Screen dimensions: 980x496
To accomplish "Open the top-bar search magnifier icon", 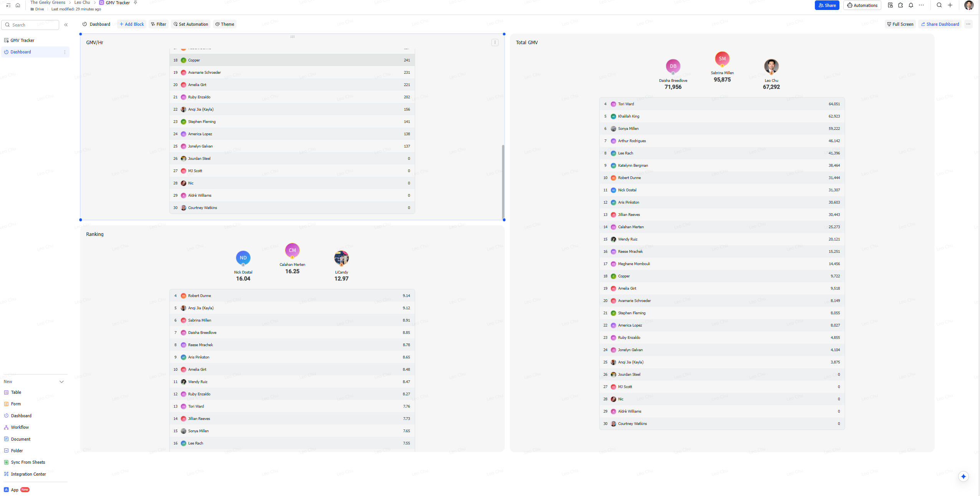I will click(x=939, y=5).
